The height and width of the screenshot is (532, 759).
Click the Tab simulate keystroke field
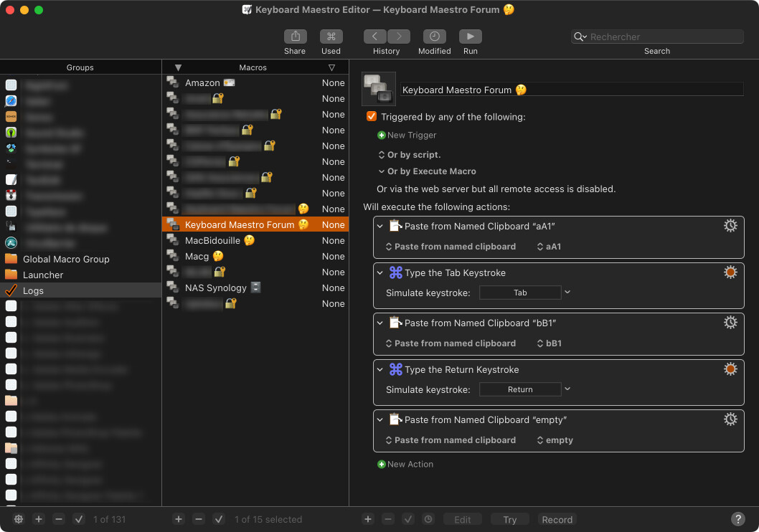click(x=520, y=293)
